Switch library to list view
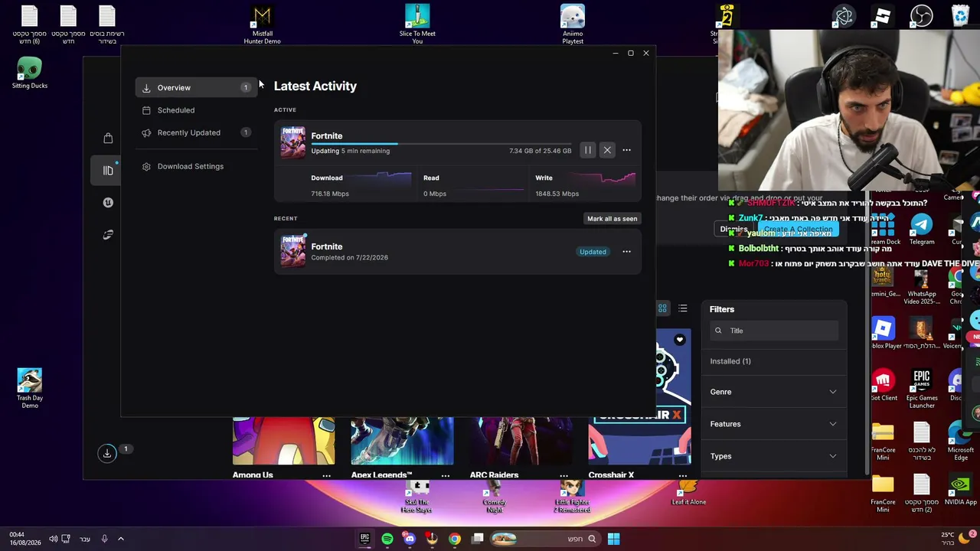980x551 pixels. click(x=682, y=308)
